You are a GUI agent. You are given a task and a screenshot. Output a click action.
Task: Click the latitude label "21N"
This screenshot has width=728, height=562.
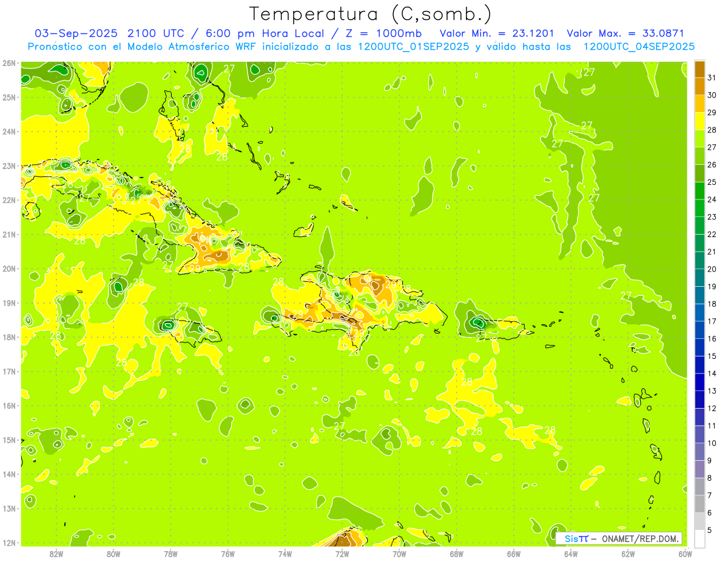point(9,234)
